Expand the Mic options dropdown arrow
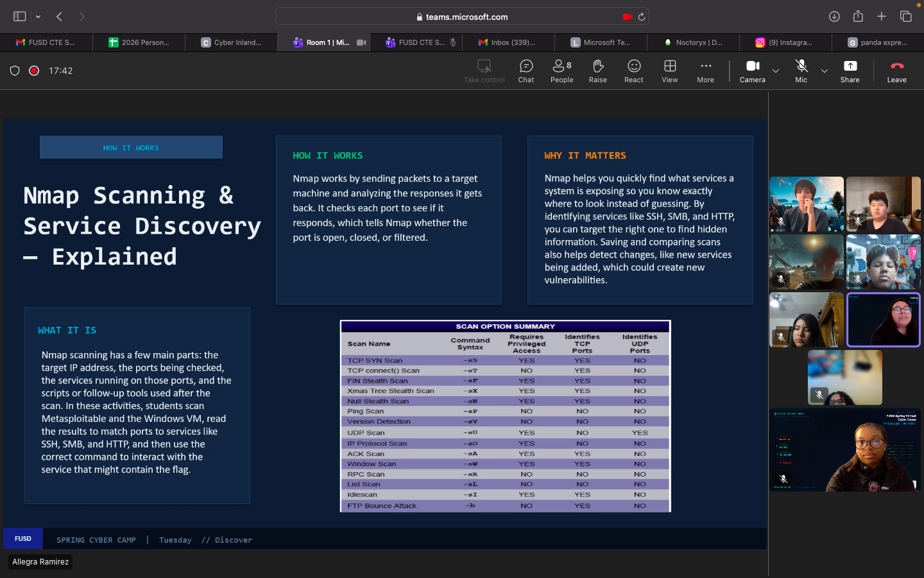 click(825, 71)
